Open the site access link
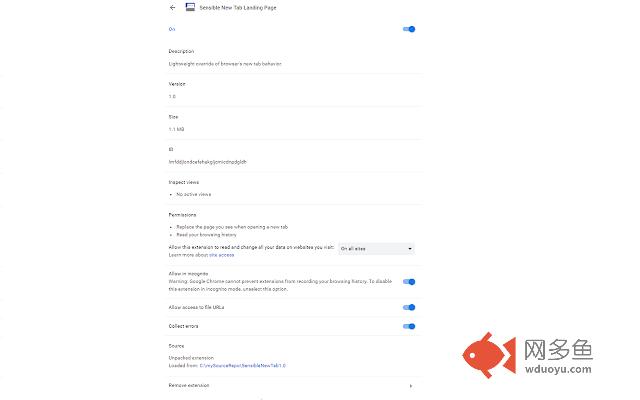 tap(222, 255)
